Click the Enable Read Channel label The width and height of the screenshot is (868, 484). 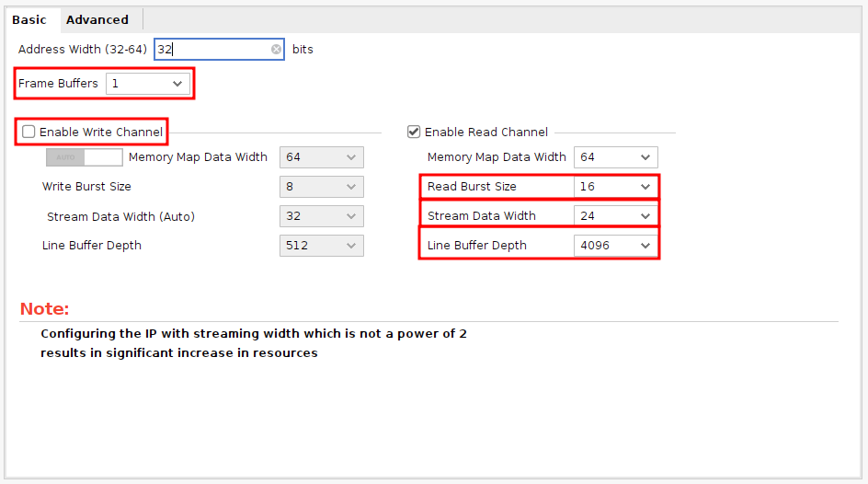tap(486, 133)
